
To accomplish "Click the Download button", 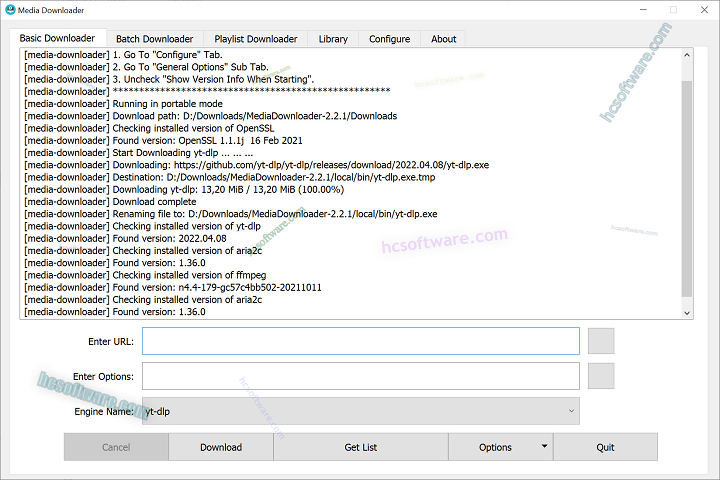I will click(221, 447).
